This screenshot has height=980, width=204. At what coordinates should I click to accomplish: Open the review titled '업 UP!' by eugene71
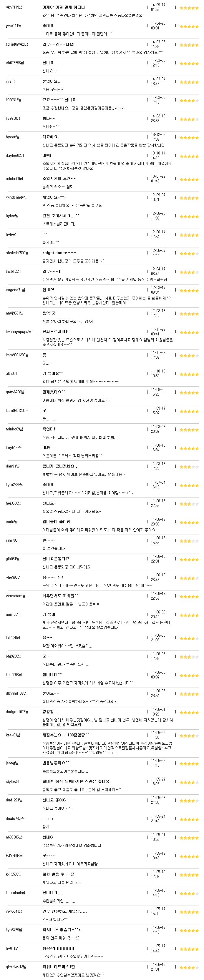coord(48,290)
